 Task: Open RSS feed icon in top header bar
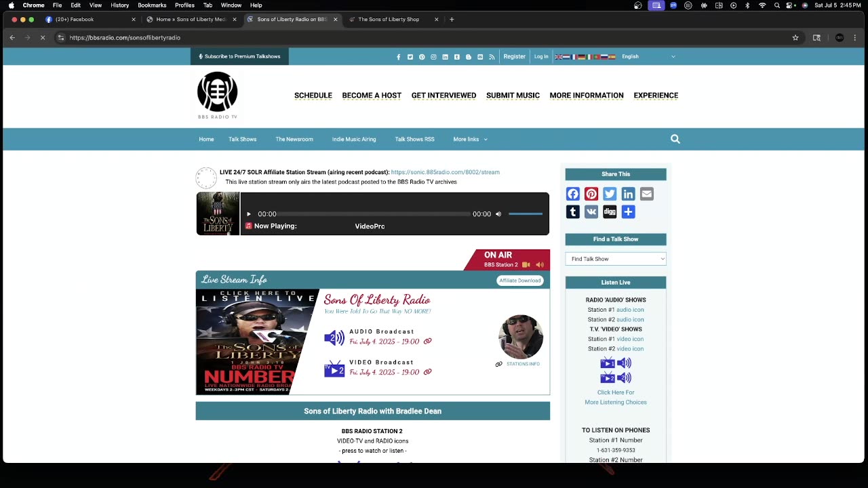(492, 57)
